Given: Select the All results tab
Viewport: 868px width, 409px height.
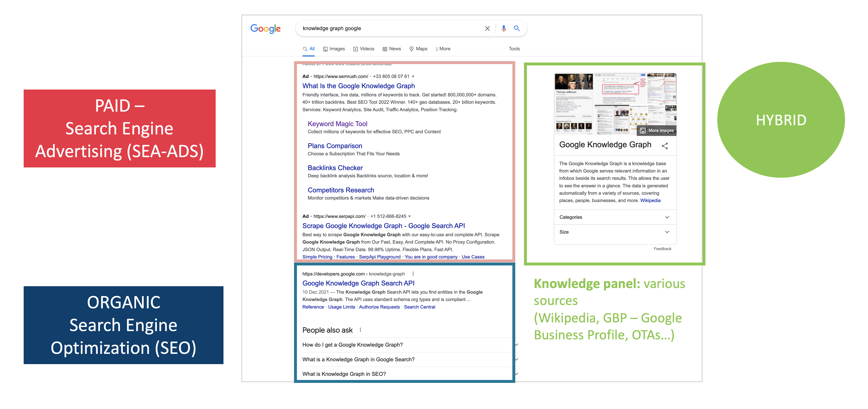Looking at the screenshot, I should point(309,49).
